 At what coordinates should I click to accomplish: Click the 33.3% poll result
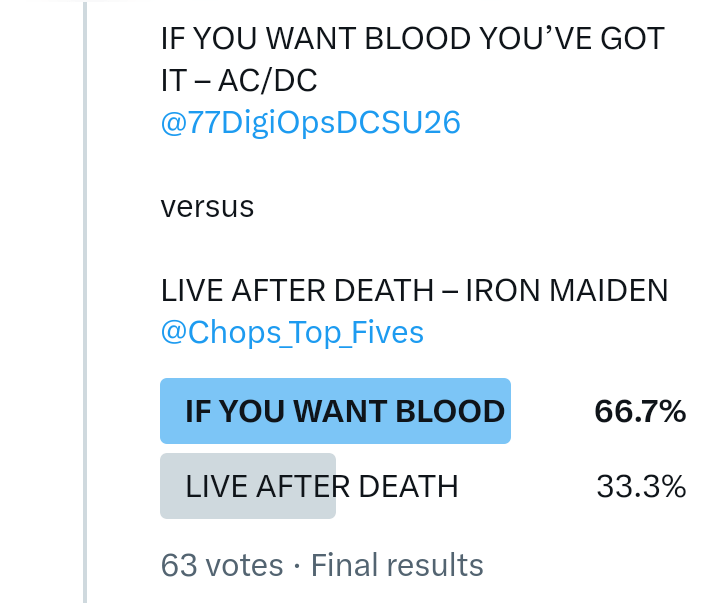click(x=641, y=487)
